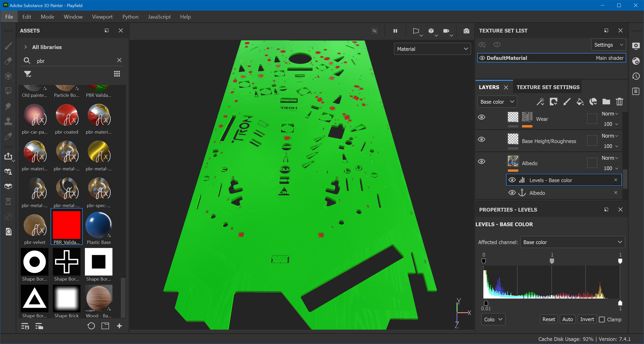644x344 pixels.
Task: Open the Log panel icon
Action: coord(636,91)
